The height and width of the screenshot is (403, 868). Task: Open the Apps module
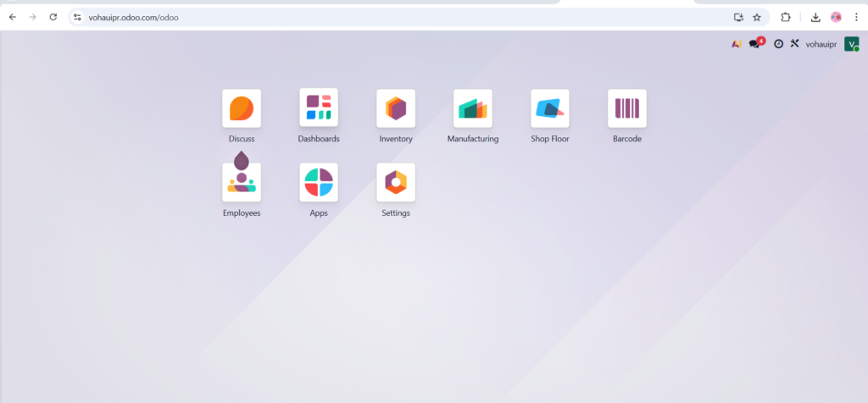click(x=319, y=182)
